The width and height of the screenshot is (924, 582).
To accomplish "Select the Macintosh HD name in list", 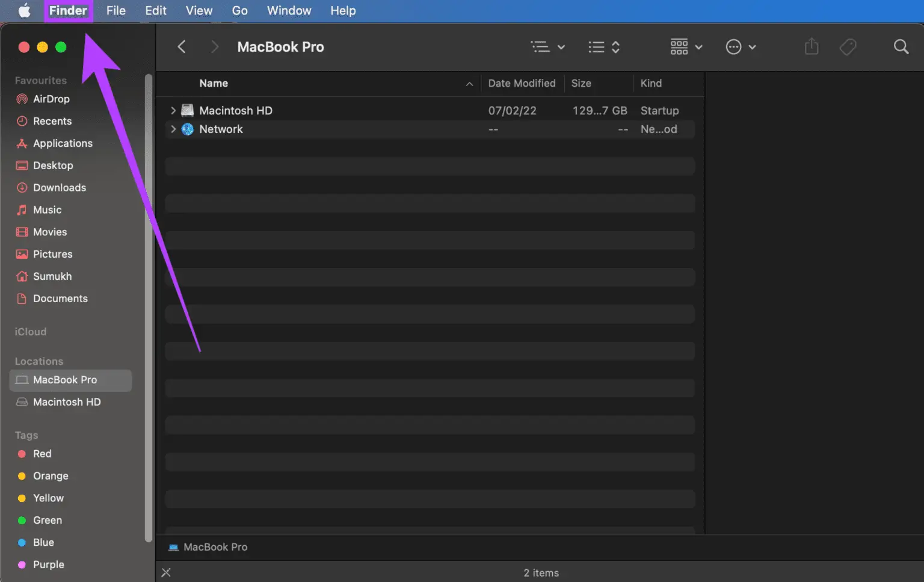I will coord(236,110).
